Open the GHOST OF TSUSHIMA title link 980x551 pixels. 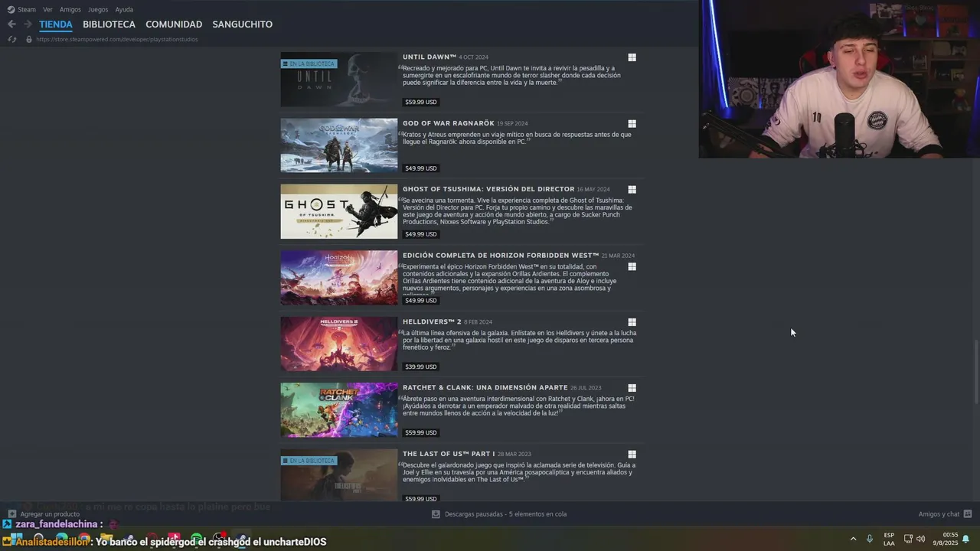tap(488, 189)
